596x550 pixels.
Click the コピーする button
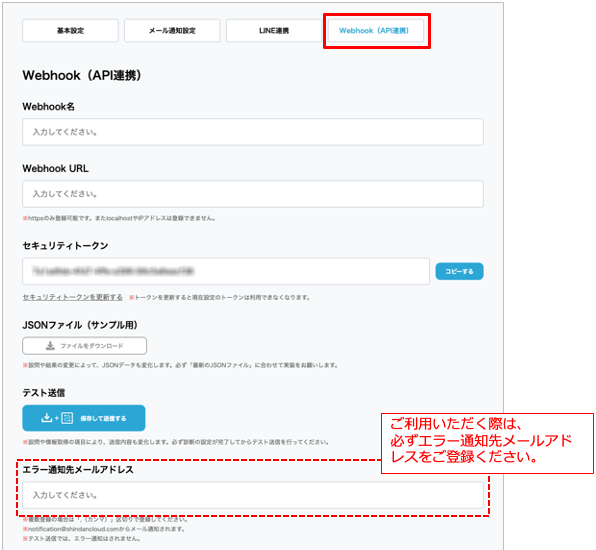pyautogui.click(x=459, y=271)
